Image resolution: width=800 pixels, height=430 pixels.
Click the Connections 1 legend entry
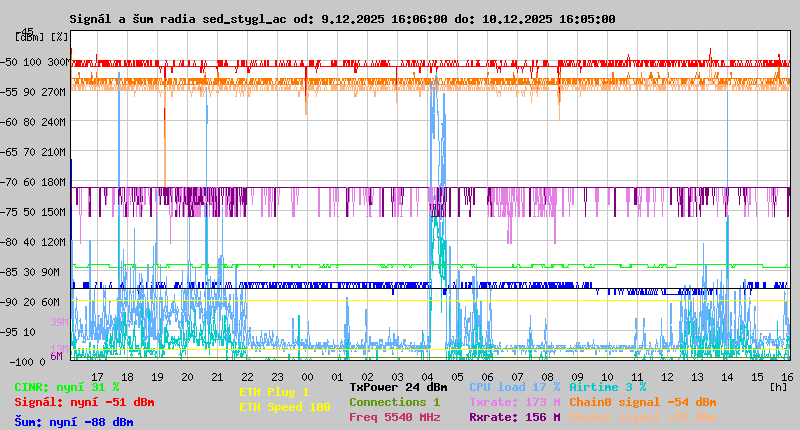[394, 402]
